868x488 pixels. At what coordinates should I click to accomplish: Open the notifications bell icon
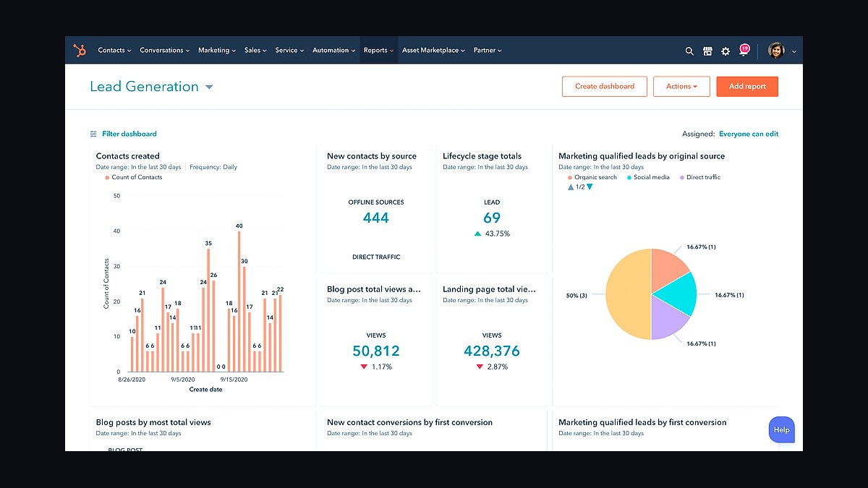744,51
